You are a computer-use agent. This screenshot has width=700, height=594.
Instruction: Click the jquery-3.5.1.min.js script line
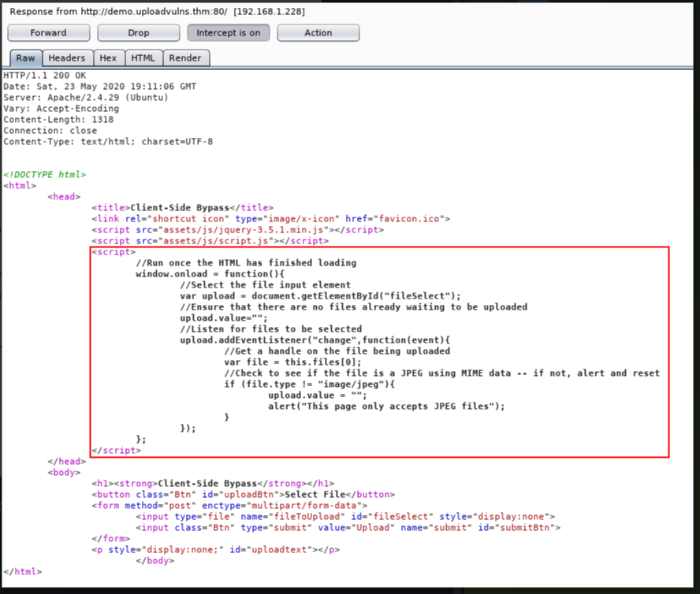coord(238,230)
